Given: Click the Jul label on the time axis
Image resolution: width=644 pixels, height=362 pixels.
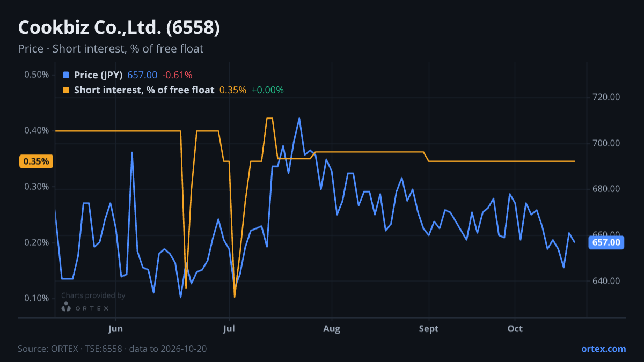Looking at the screenshot, I should click(229, 328).
